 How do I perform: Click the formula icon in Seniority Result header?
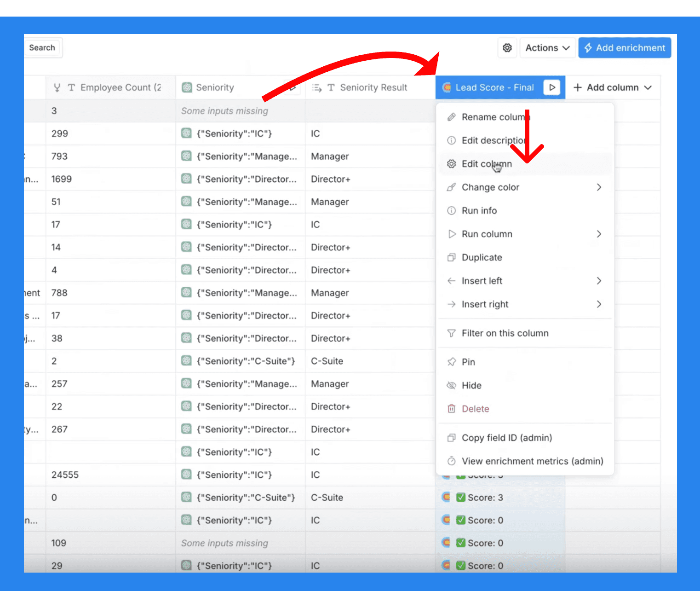tap(317, 87)
